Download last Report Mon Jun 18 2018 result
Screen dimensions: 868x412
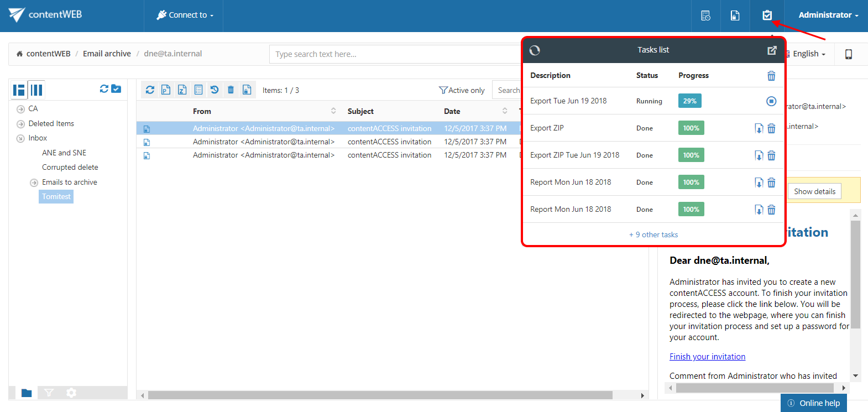click(759, 210)
